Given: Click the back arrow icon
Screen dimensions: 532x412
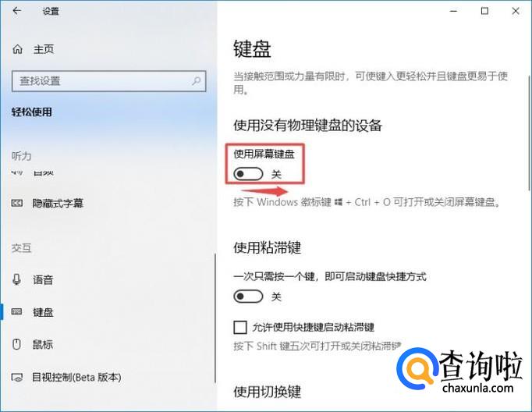Looking at the screenshot, I should (x=16, y=11).
